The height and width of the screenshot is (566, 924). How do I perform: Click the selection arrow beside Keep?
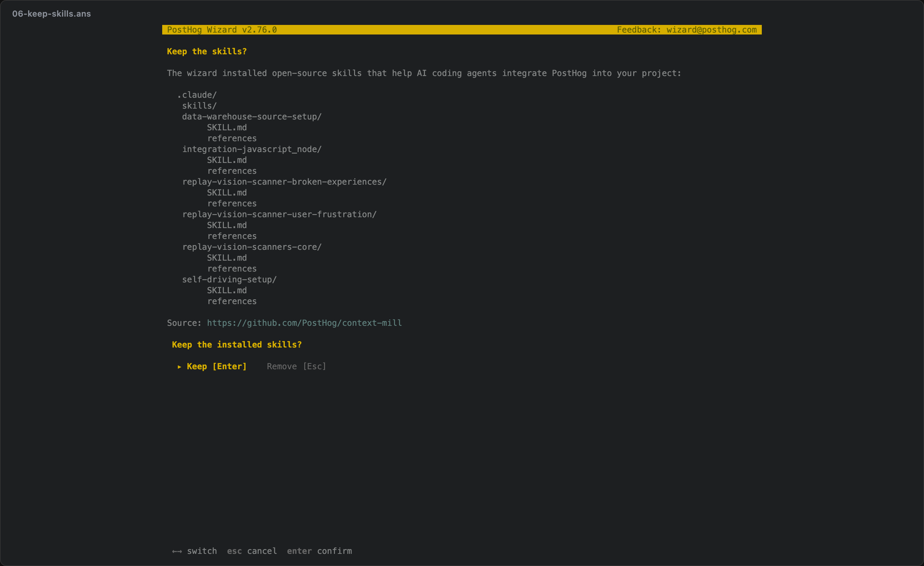tap(179, 367)
